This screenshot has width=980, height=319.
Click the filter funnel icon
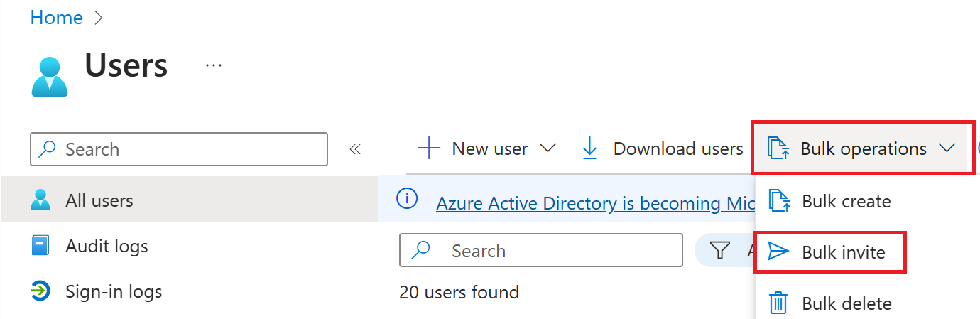[x=720, y=250]
